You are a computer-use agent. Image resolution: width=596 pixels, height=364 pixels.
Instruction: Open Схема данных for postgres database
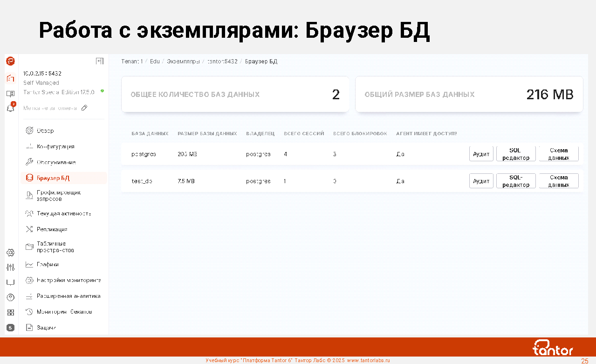point(558,154)
